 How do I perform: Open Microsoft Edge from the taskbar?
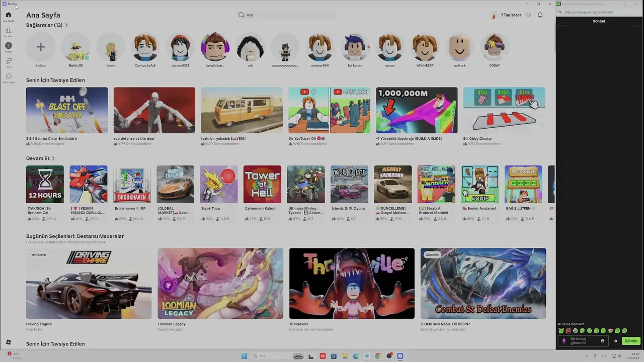click(x=356, y=356)
